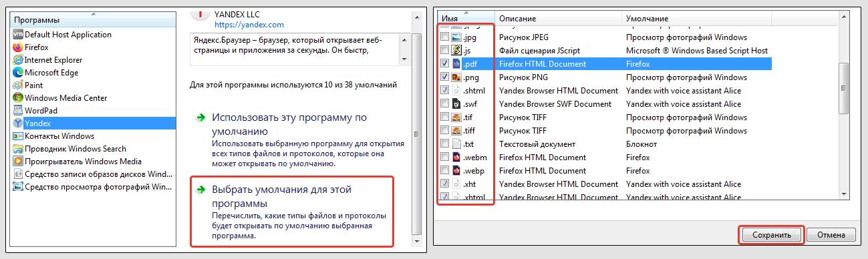
Task: Tick the .jpg checkbox
Action: [444, 37]
